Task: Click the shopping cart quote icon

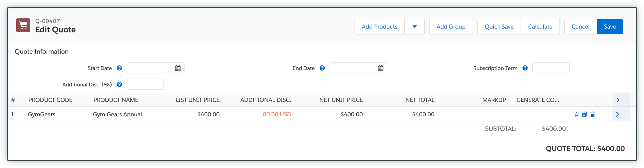Action: [x=23, y=26]
